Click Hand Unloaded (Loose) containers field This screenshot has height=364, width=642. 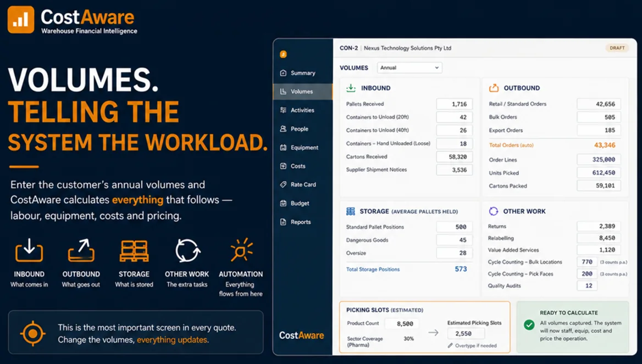coord(455,143)
